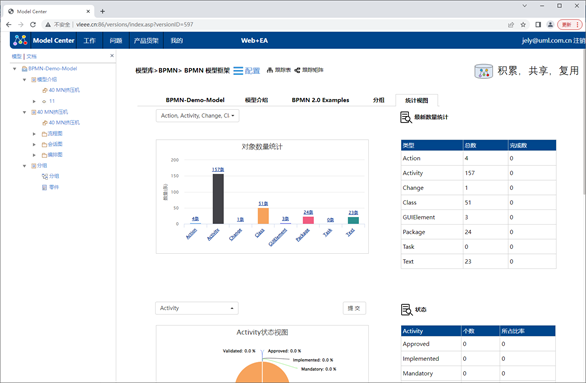Collapse the 40 MN package tree node

point(24,112)
